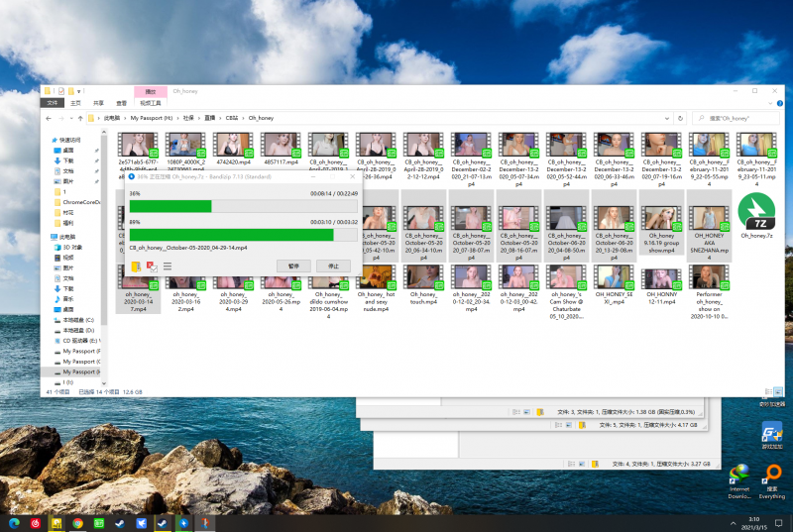The image size is (793, 532).
Task: Open the 查看 ribbon tab
Action: coord(121,102)
